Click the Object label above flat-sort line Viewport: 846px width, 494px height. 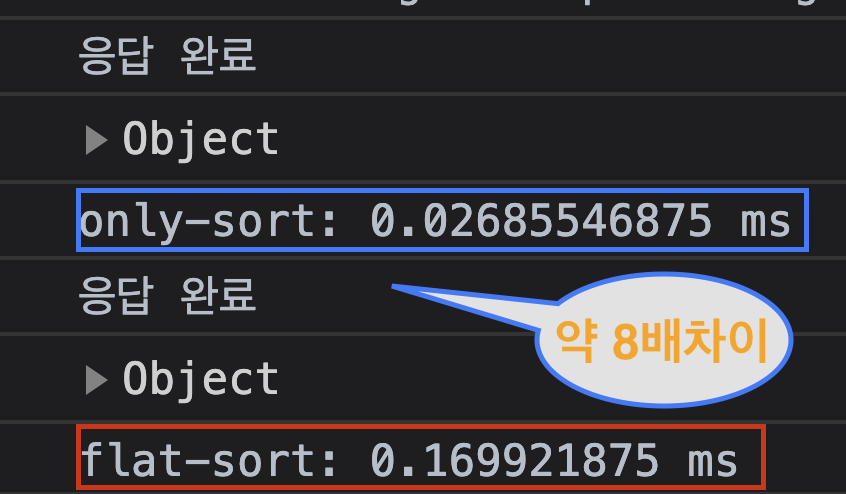tap(201, 380)
